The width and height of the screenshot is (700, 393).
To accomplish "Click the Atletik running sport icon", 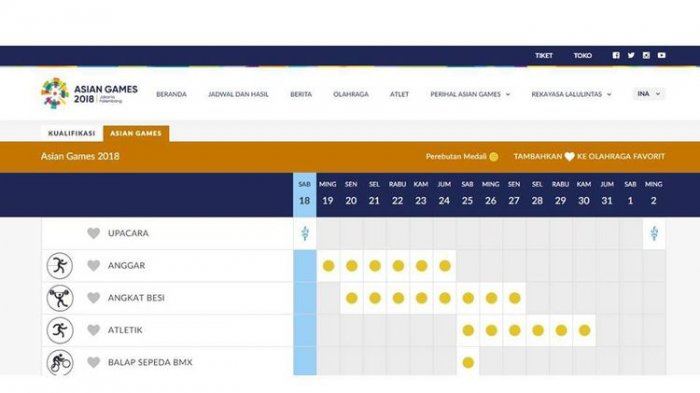I will coord(60,330).
